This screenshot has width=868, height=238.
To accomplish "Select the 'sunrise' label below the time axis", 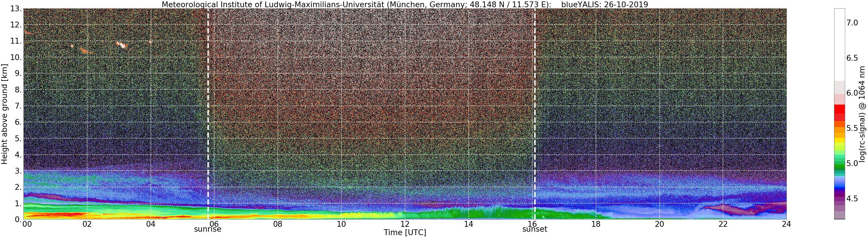I will click(208, 229).
